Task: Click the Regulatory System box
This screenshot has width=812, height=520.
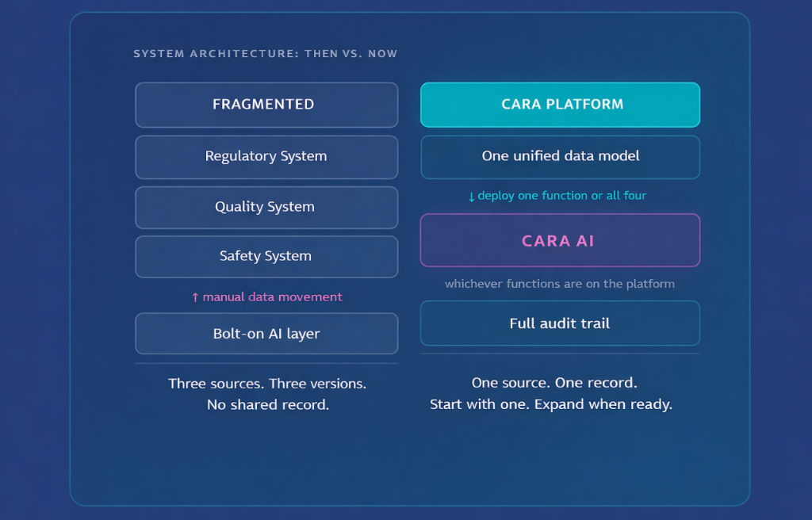Action: click(x=266, y=156)
